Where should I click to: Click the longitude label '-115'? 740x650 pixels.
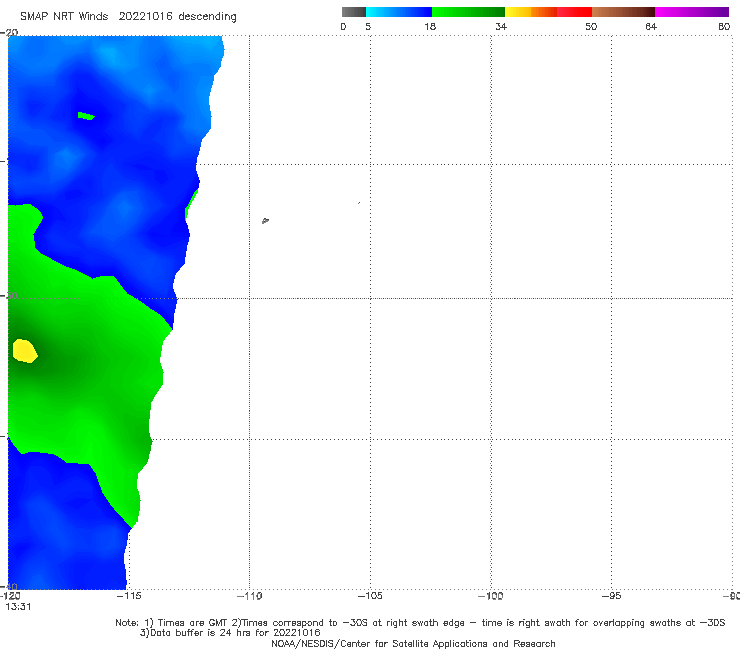129,596
